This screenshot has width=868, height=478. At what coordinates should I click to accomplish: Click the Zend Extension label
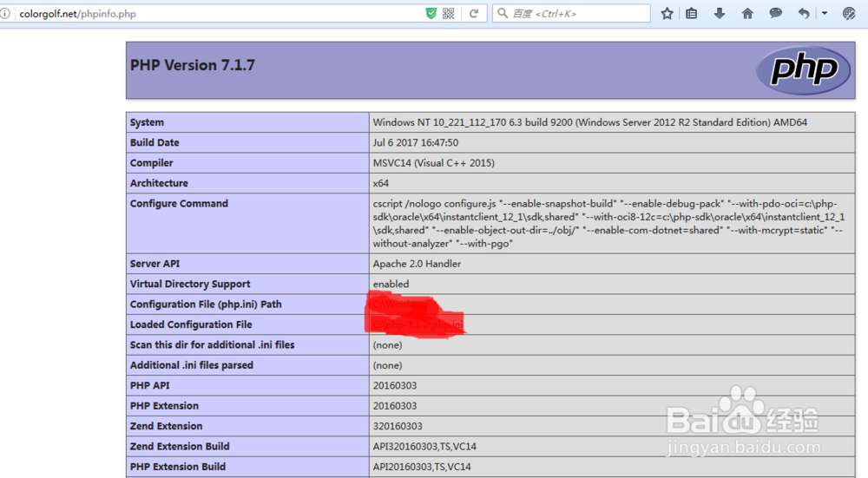coord(166,426)
